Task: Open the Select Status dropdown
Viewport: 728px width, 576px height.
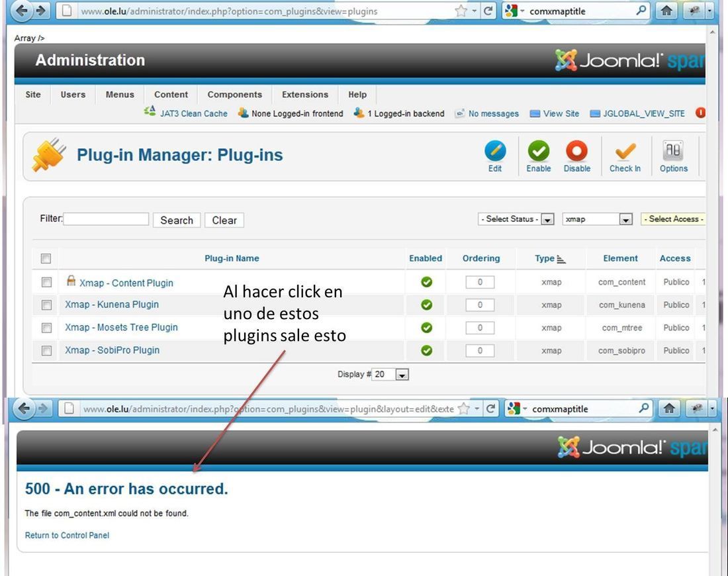Action: 516,218
